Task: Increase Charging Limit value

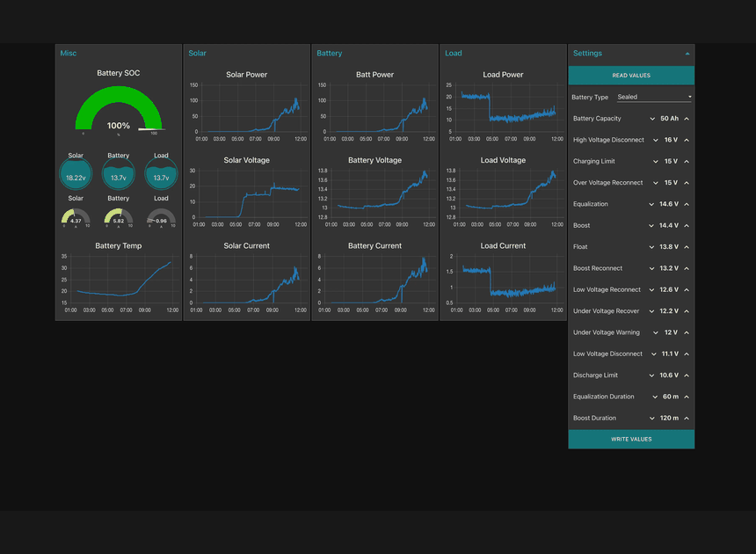Action: (x=687, y=162)
